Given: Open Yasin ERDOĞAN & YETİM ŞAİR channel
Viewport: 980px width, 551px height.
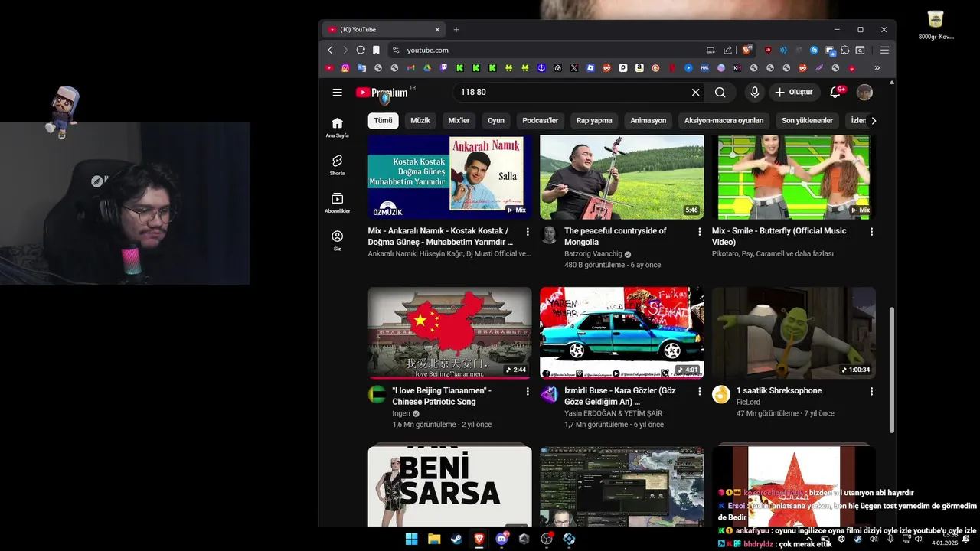Looking at the screenshot, I should [613, 413].
